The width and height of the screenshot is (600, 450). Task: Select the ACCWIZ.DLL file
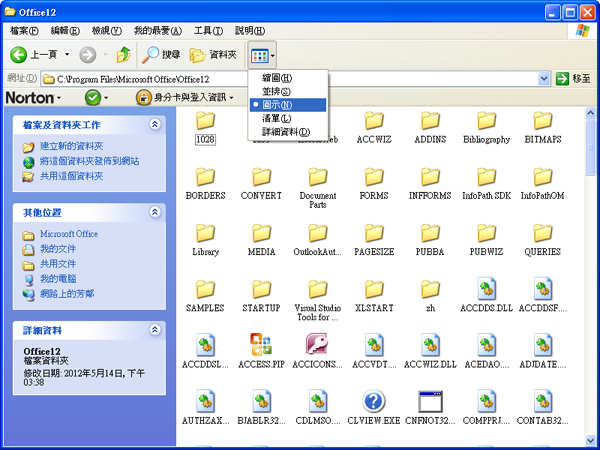click(x=430, y=351)
